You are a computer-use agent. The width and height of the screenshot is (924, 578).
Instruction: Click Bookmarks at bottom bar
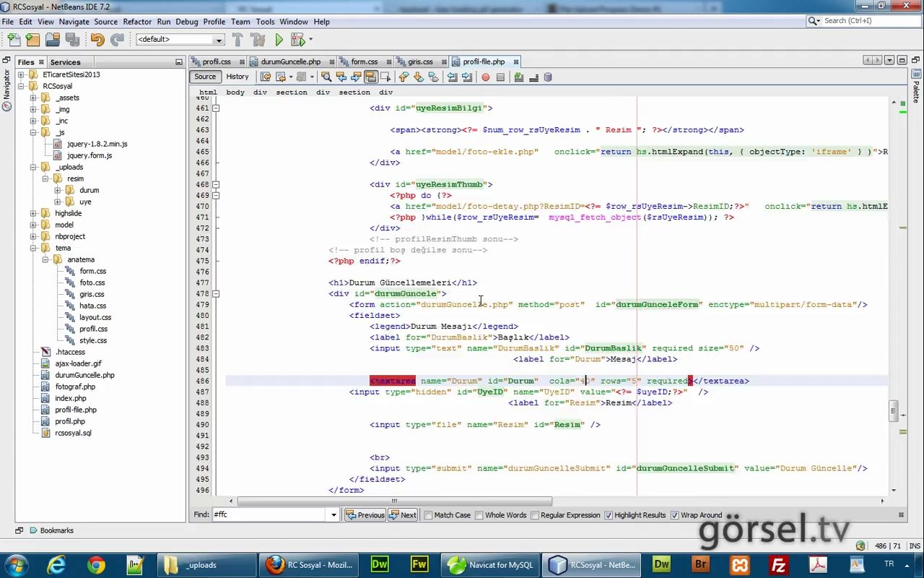[51, 530]
